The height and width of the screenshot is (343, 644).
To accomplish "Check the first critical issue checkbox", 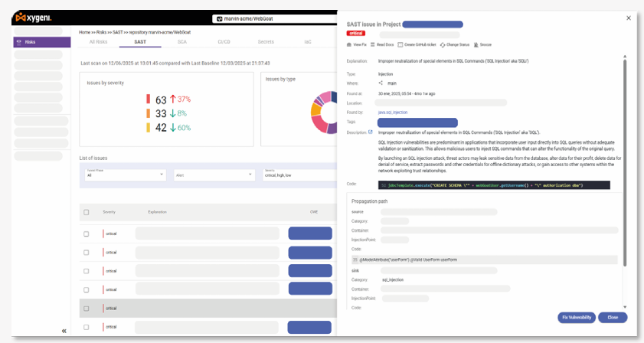I will (86, 234).
